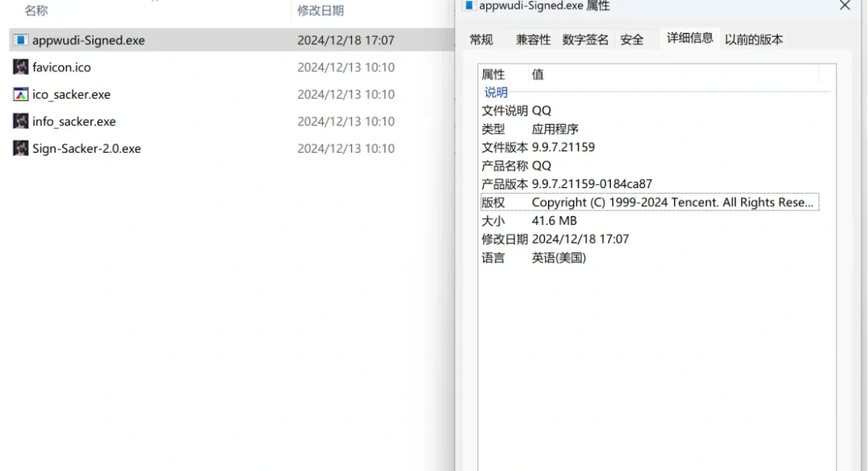The image size is (868, 471).
Task: Select the 类型 property label
Action: click(493, 129)
